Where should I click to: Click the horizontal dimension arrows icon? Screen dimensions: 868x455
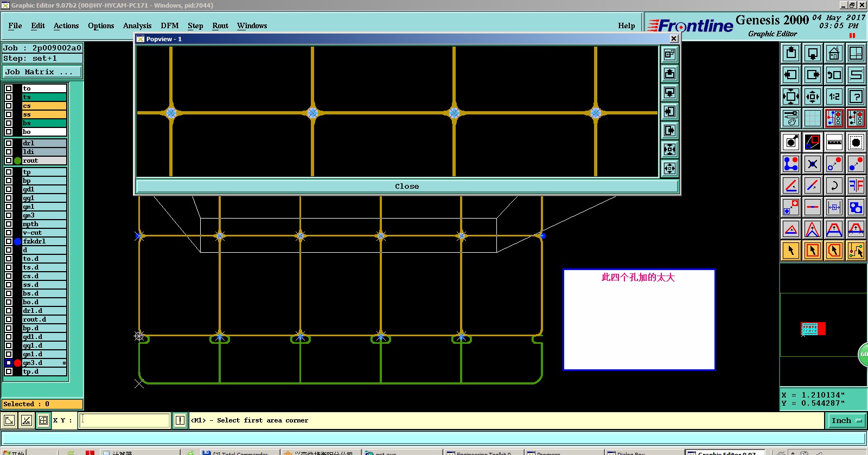[834, 207]
